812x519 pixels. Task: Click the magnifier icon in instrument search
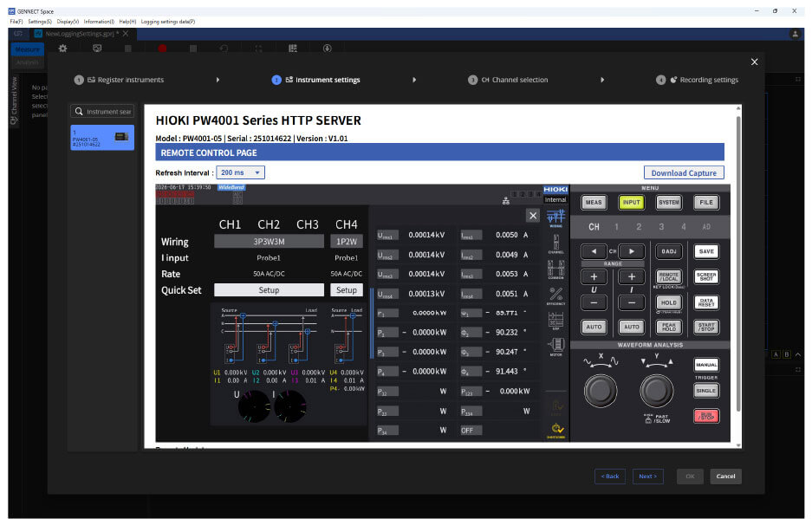(x=79, y=112)
